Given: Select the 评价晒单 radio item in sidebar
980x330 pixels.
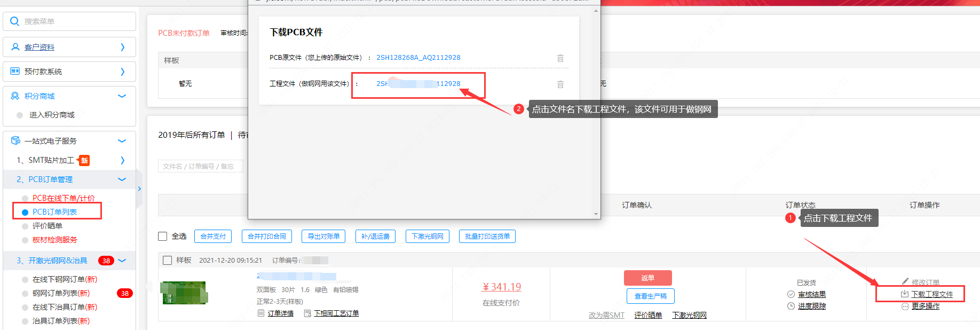Looking at the screenshot, I should click(25, 226).
